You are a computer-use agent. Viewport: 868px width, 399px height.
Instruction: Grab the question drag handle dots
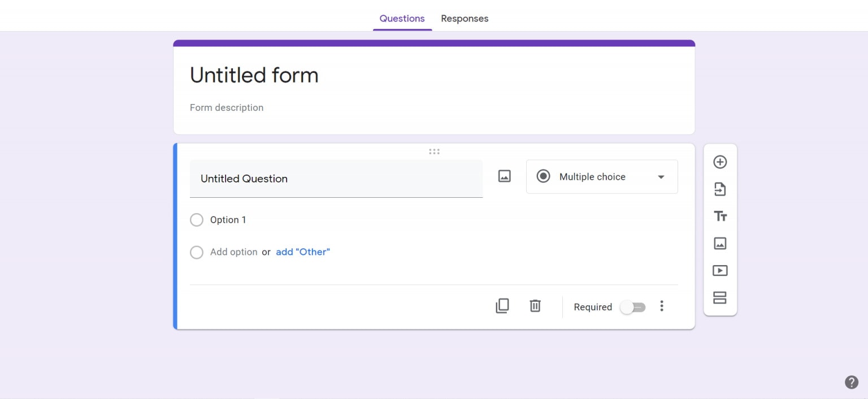(434, 151)
